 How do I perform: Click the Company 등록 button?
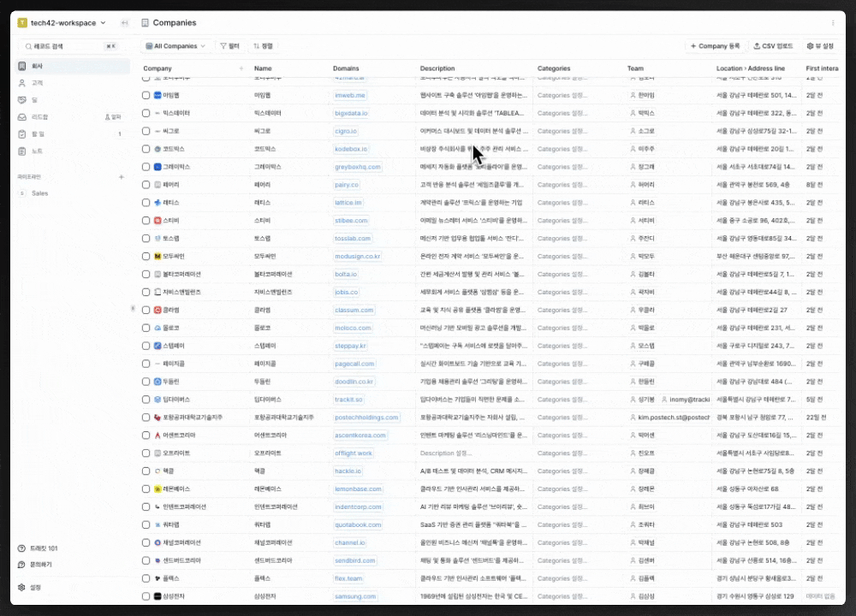pyautogui.click(x=715, y=46)
